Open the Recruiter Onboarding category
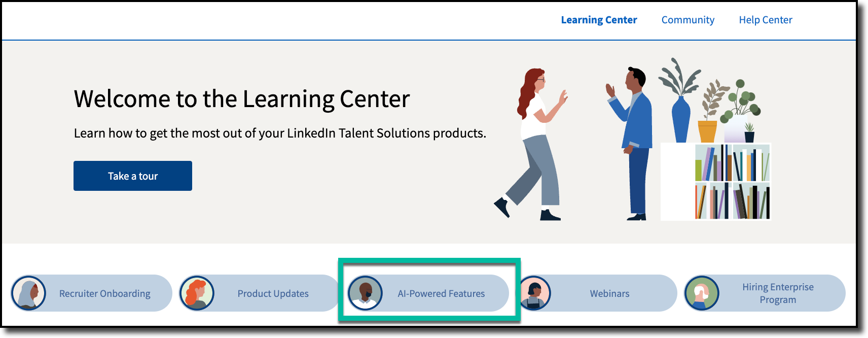The image size is (868, 338). 92,293
